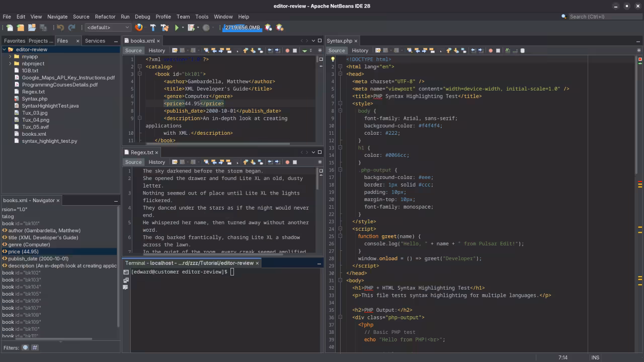Screen dimensions: 644x362
Task: Start macro recording in the Syntax.php toolbar
Action: click(x=491, y=50)
